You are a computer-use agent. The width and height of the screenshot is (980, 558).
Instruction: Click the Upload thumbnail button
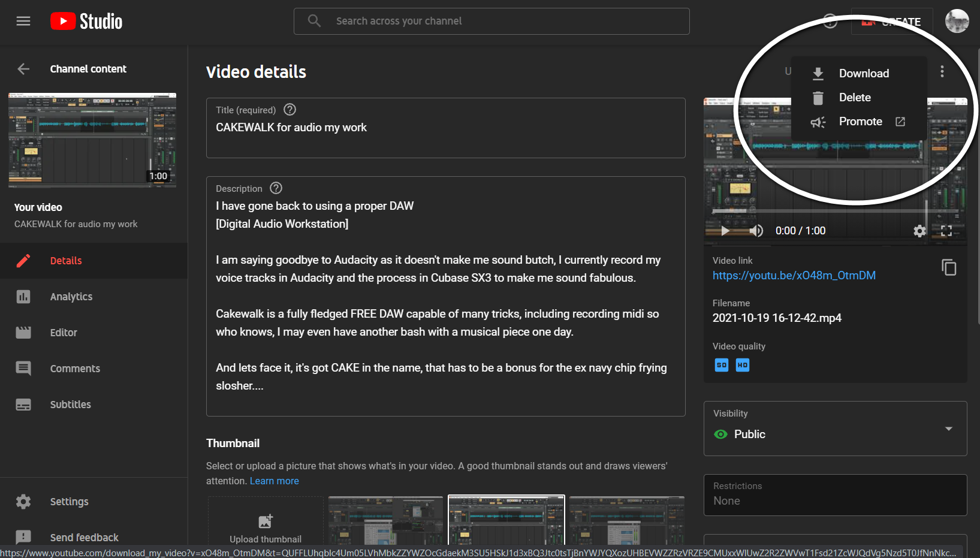[x=266, y=521]
